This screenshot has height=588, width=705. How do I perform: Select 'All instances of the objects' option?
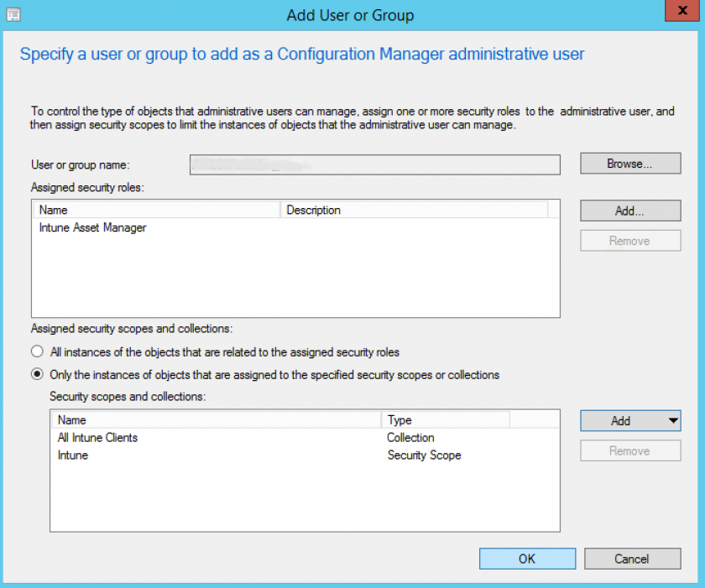click(37, 351)
